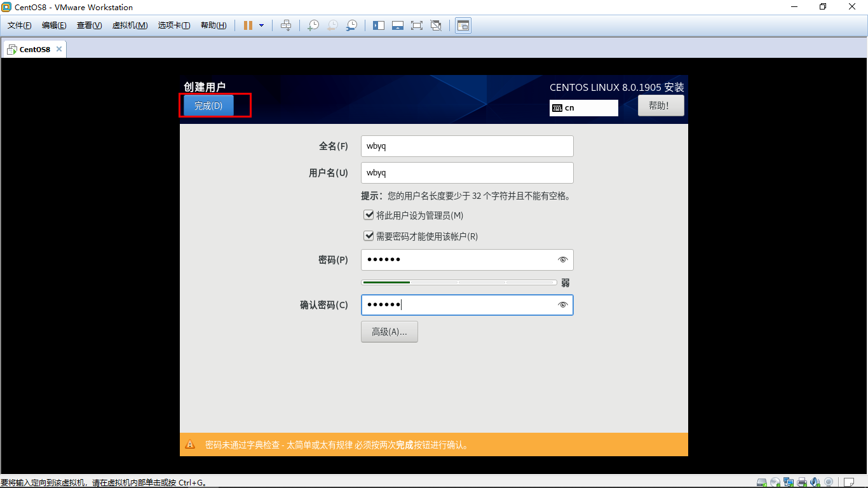Viewport: 868px width, 488px height.
Task: Open the power options dropdown arrow
Action: (x=261, y=25)
